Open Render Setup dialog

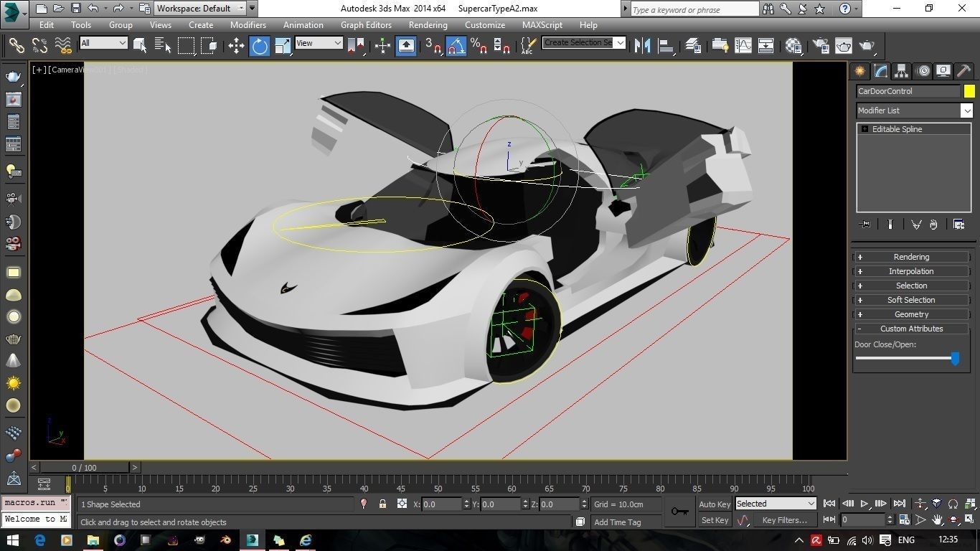[x=821, y=45]
